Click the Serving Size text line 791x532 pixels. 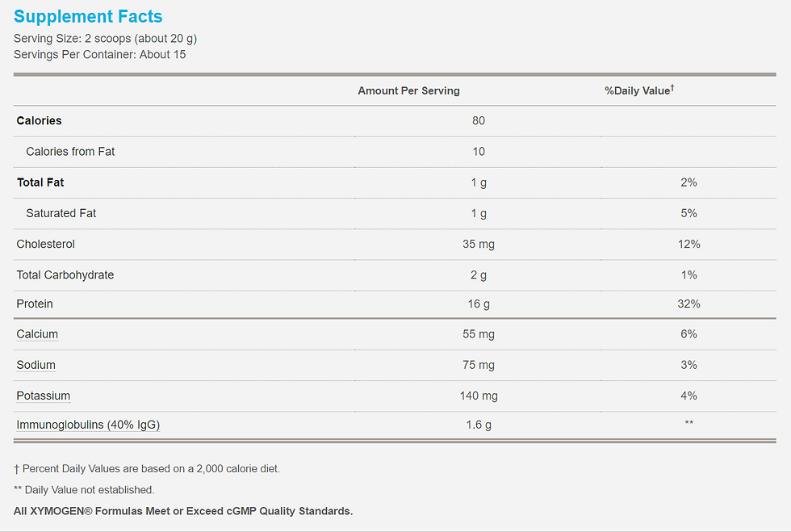point(105,39)
